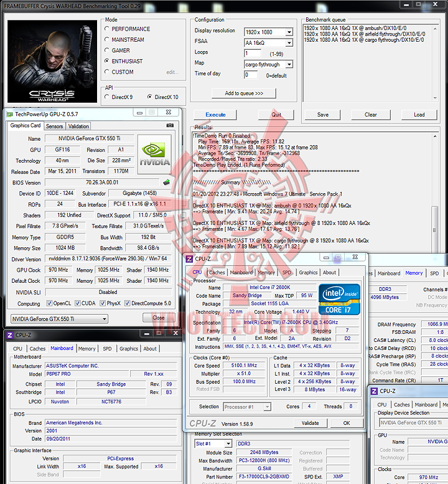Open the Display Device Selection dropdown
The height and width of the screenshot is (484, 448).
click(413, 422)
